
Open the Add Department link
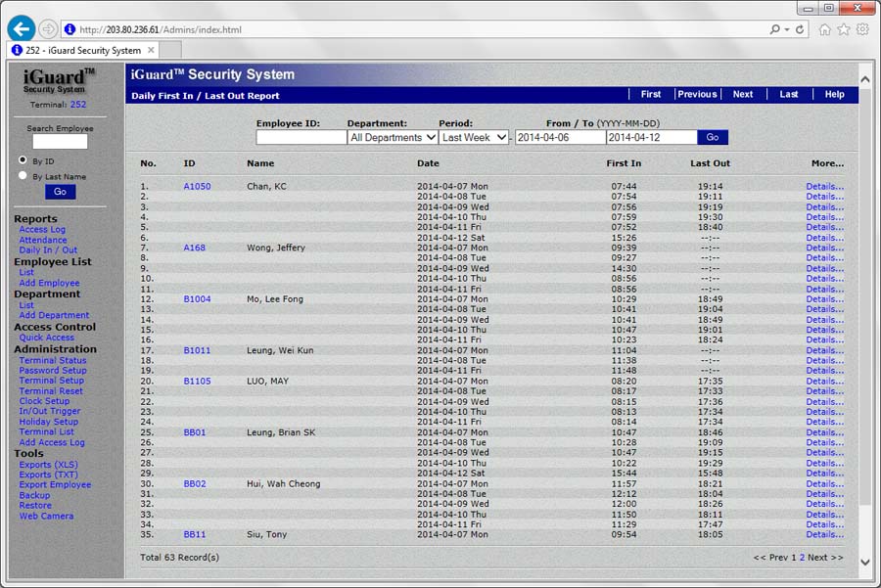[54, 315]
